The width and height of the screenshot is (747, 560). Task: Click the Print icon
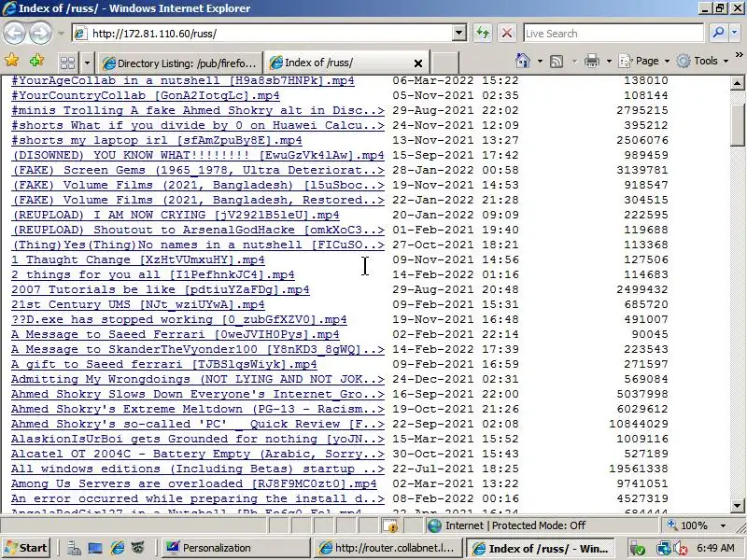click(x=592, y=61)
